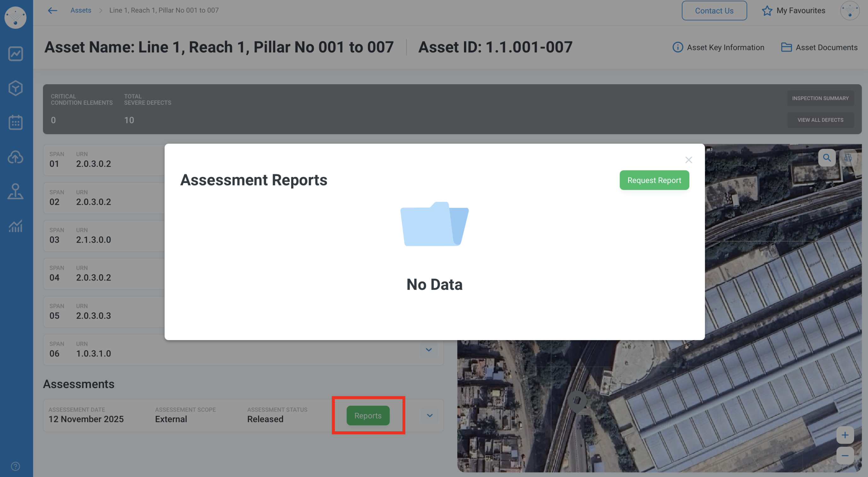The width and height of the screenshot is (868, 477).
Task: Open the user profile avatar
Action: click(849, 10)
